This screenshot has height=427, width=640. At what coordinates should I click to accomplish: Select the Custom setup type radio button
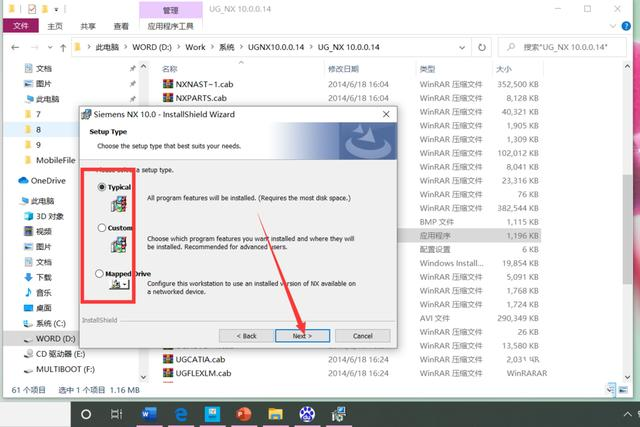click(x=102, y=228)
